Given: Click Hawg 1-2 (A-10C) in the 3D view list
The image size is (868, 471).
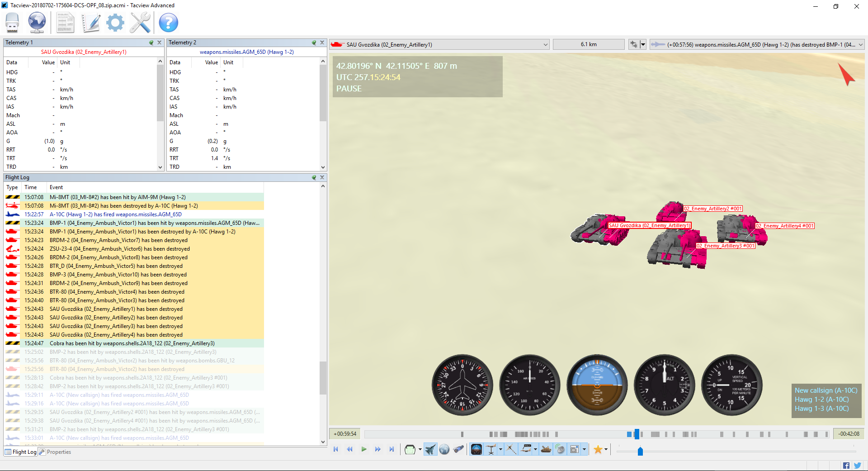Looking at the screenshot, I should coord(821,400).
